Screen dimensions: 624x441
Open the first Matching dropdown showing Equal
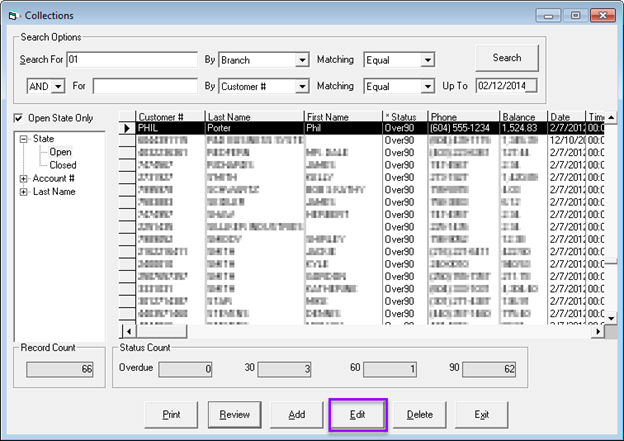pyautogui.click(x=427, y=60)
